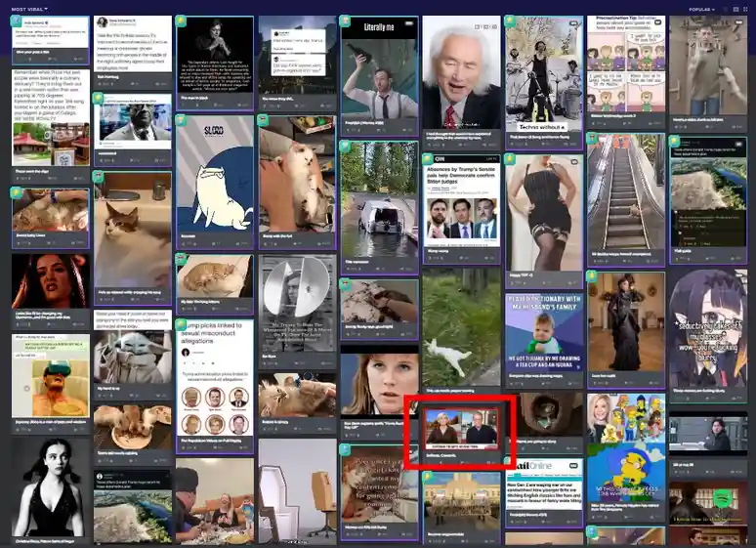Viewport: 756px width, 548px height.
Task: Open the white-haired man in suit post
Action: point(461,82)
